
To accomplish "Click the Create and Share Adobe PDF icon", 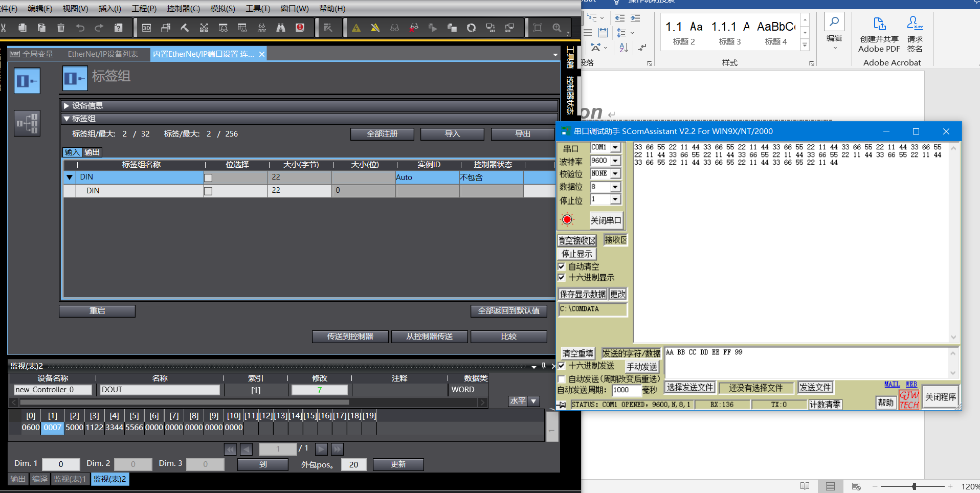I will click(879, 35).
